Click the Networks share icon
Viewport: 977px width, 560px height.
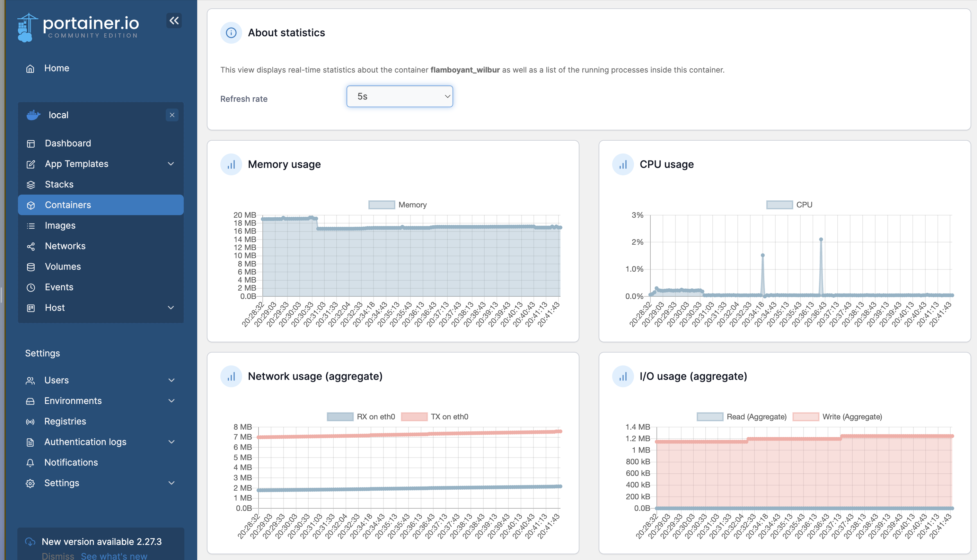[x=31, y=246]
